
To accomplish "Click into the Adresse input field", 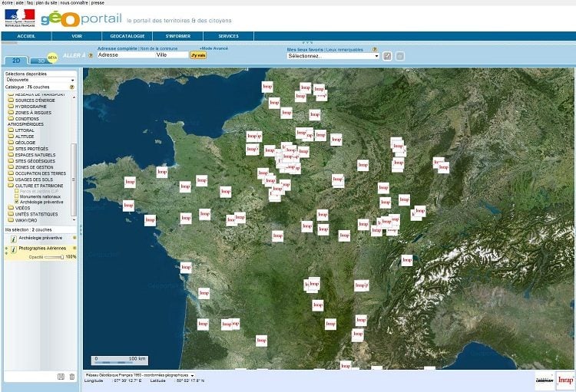I will (x=125, y=55).
